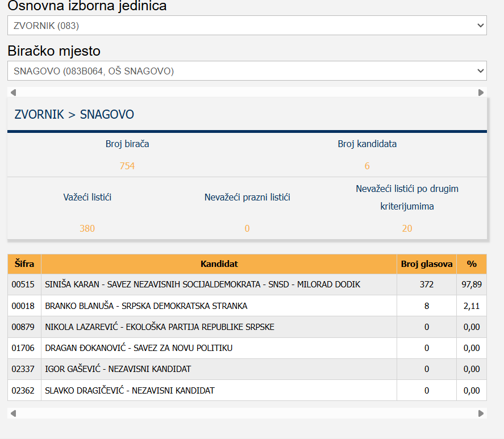Select the DRAGAN ĐOKANOVIĆ candidate row
This screenshot has width=504, height=439.
pos(139,348)
